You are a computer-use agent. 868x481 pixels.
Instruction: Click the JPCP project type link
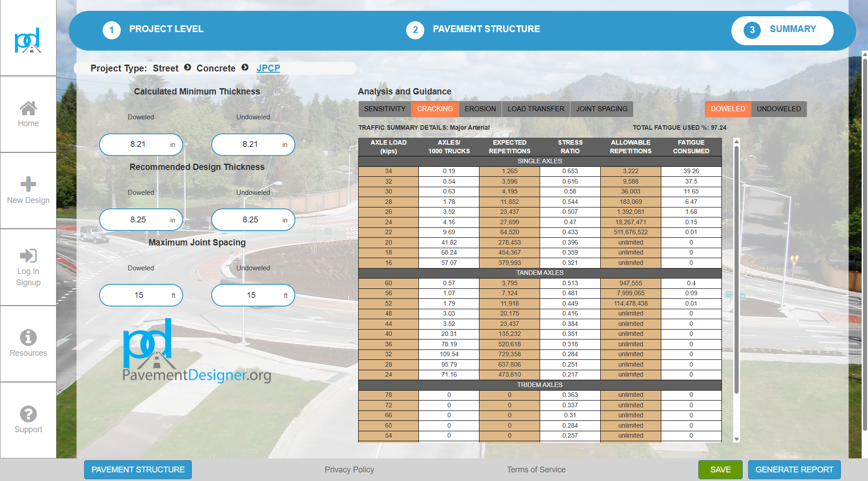point(268,68)
